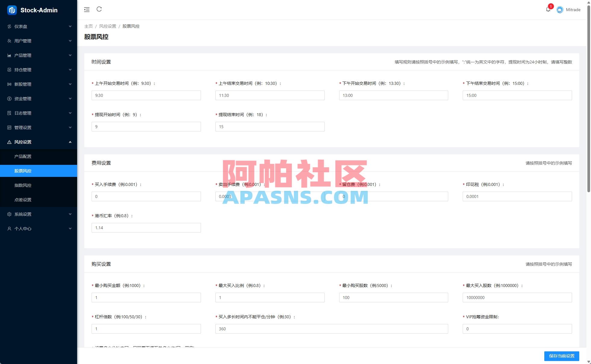
Task: Click the Mitrade avatar in the top bar
Action: (560, 9)
